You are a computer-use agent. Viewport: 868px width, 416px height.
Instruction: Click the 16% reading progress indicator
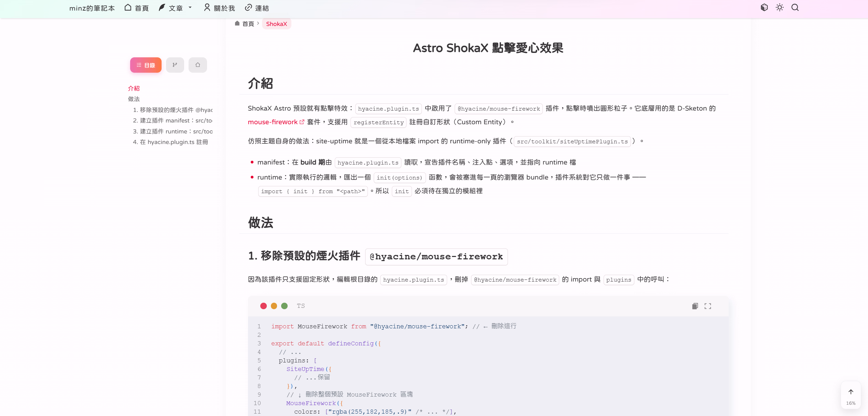point(851,403)
